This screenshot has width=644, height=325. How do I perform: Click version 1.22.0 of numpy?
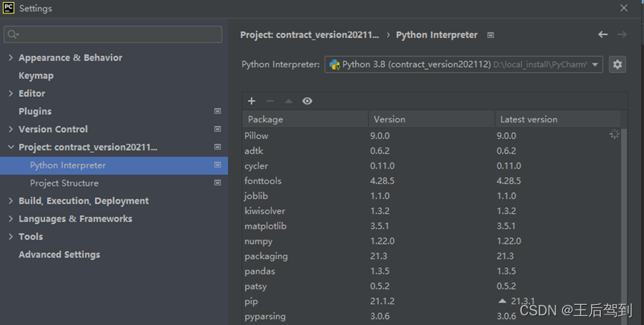[383, 241]
